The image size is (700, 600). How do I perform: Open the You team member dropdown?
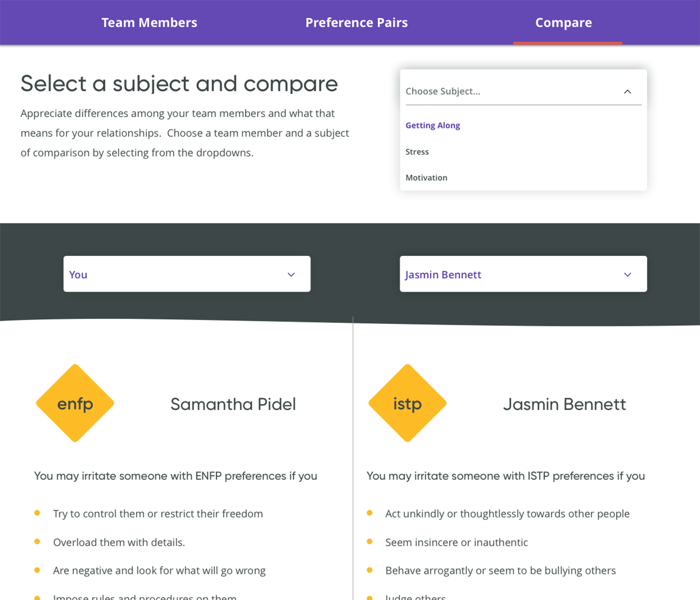point(186,274)
